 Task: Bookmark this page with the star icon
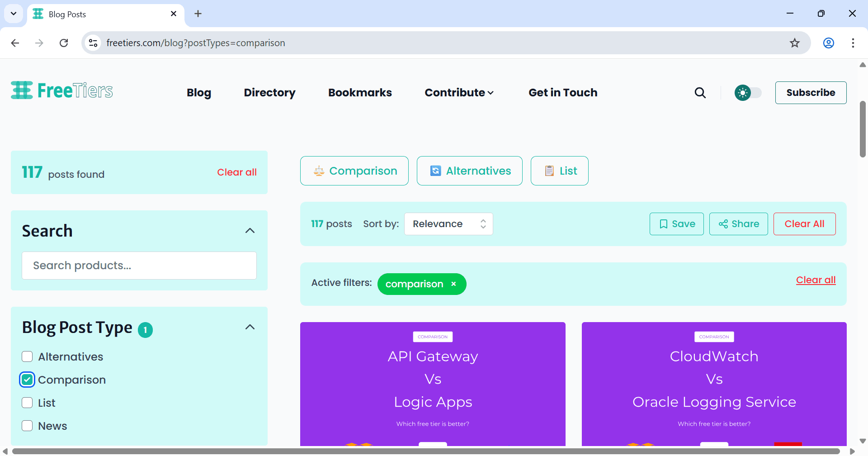click(x=794, y=43)
